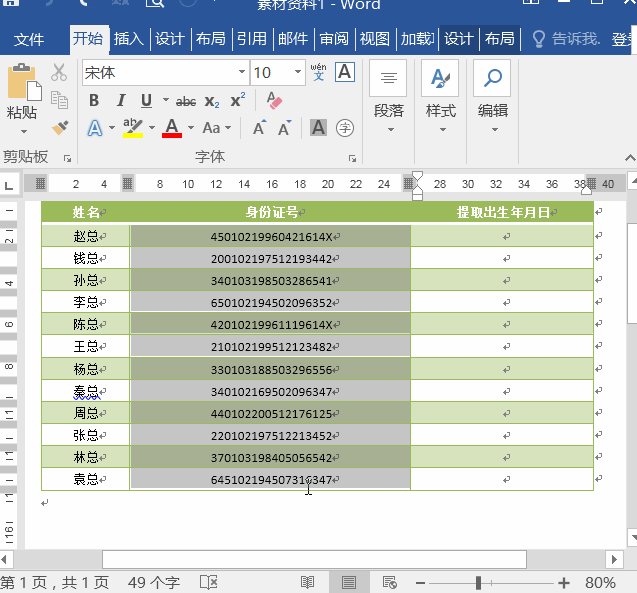Screen dimensions: 637x593
Task: Click the Text Effects glowing A icon
Action: (x=95, y=128)
